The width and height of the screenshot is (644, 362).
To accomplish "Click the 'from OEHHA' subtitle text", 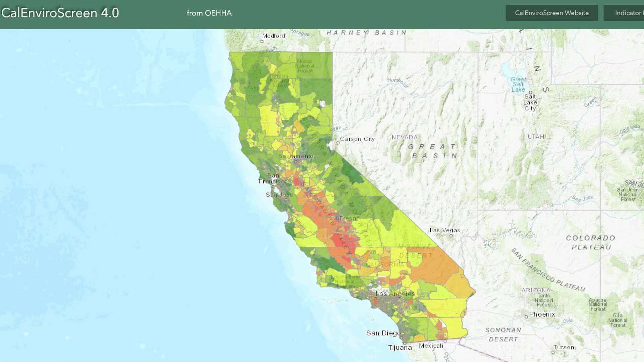I will [209, 13].
